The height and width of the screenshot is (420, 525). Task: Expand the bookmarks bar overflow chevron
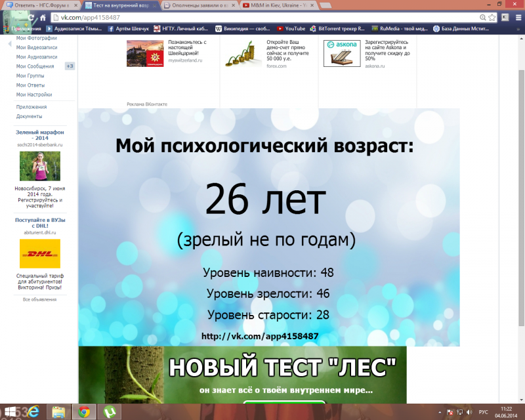(x=518, y=29)
